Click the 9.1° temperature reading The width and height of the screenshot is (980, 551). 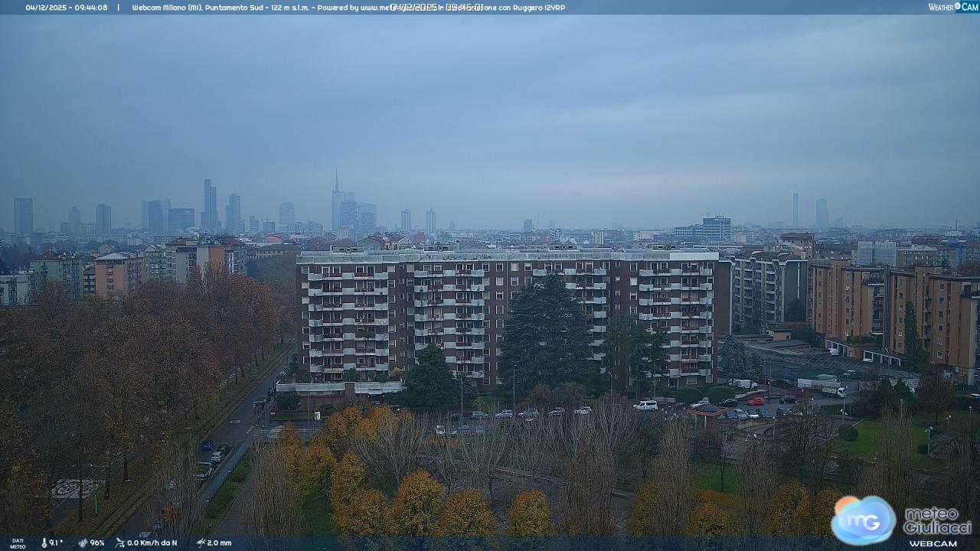coord(57,543)
